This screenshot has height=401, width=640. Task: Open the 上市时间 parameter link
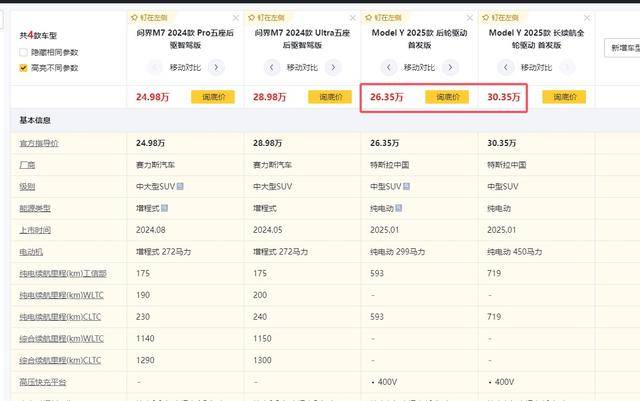pyautogui.click(x=35, y=230)
